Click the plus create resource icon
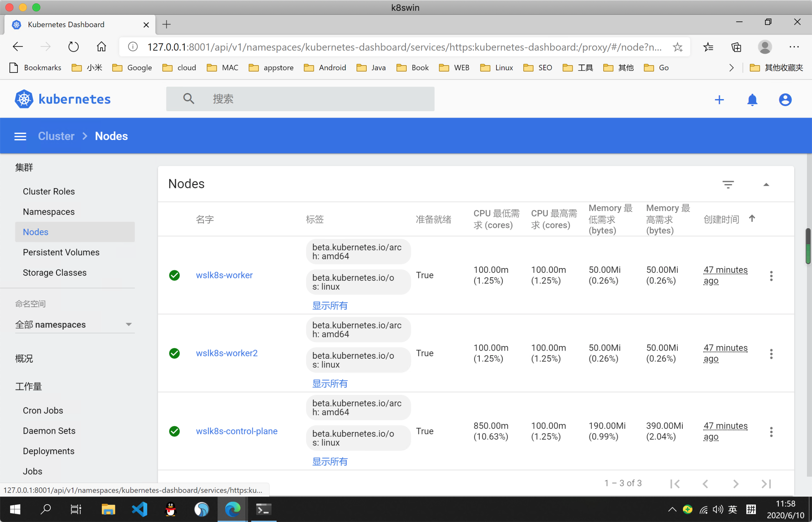Screen dimensions: 812x522 coord(719,100)
